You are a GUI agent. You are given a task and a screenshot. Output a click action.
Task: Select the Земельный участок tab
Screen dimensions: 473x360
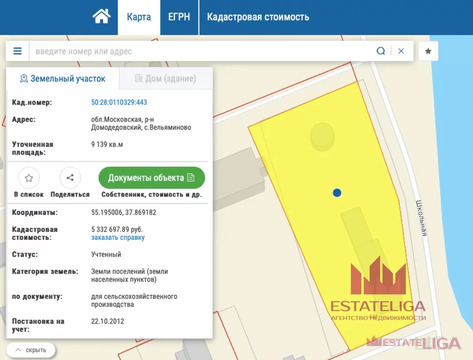63,79
